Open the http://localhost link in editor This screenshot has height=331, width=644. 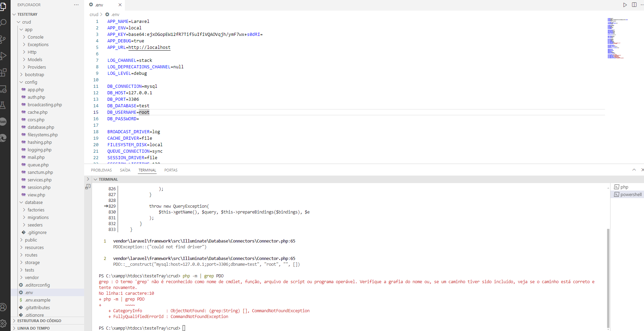pos(149,47)
